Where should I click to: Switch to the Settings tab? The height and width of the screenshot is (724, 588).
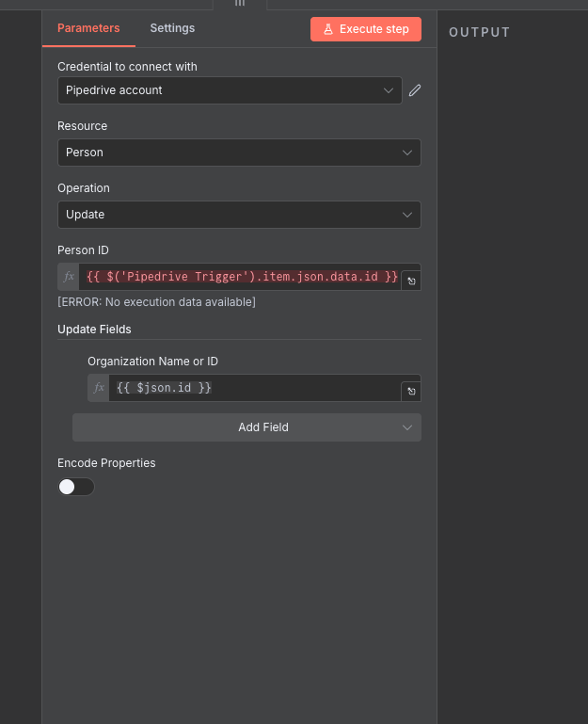click(172, 28)
